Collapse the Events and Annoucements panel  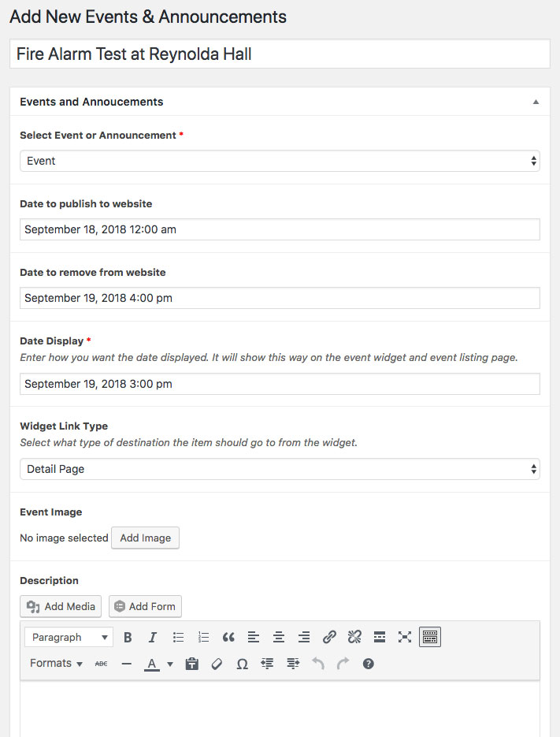tap(536, 102)
